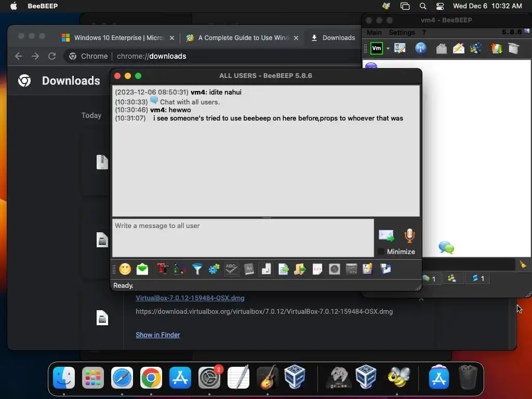
Task: Expand the status dropdown arrow beside Vm avatar
Action: click(x=388, y=48)
